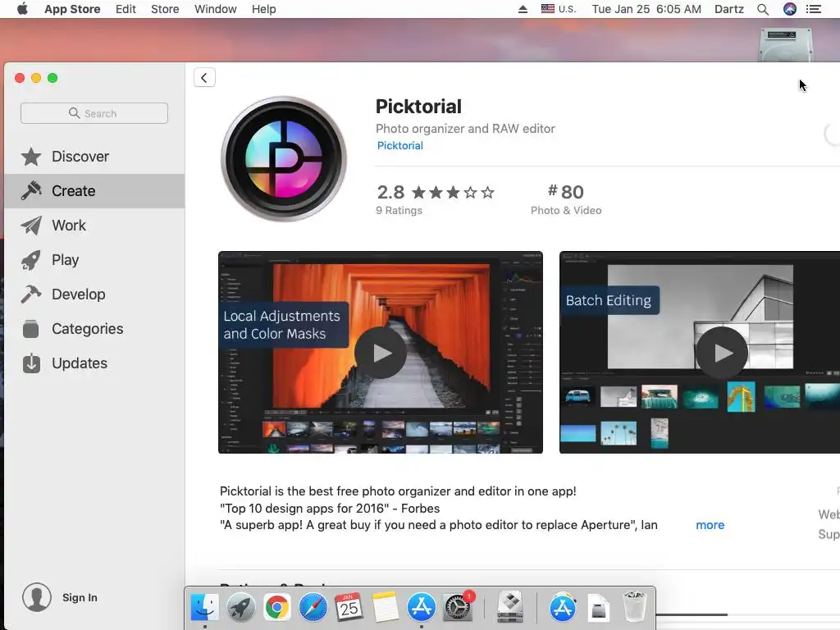Select the Create brush icon in sidebar
This screenshot has height=630, width=840.
pos(31,190)
